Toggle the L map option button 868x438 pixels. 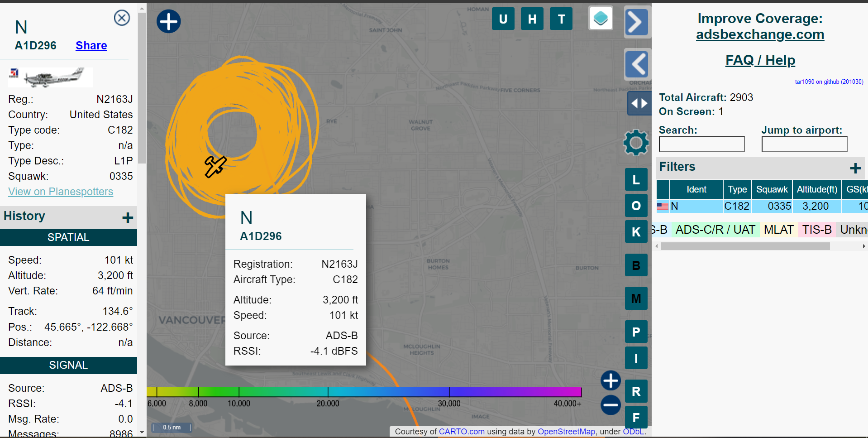[636, 180]
